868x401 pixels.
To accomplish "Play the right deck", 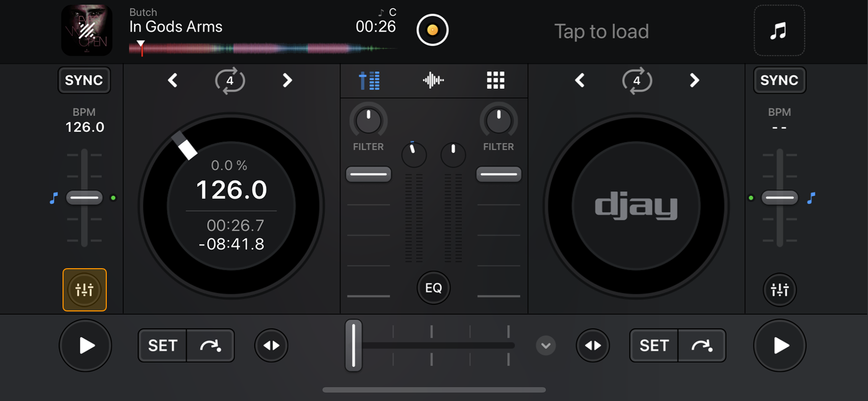I will click(x=780, y=346).
